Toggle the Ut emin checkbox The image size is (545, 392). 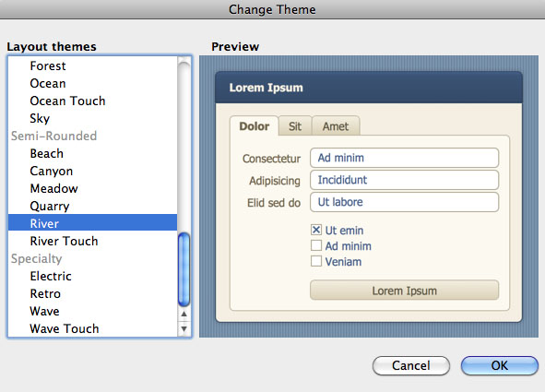[316, 230]
